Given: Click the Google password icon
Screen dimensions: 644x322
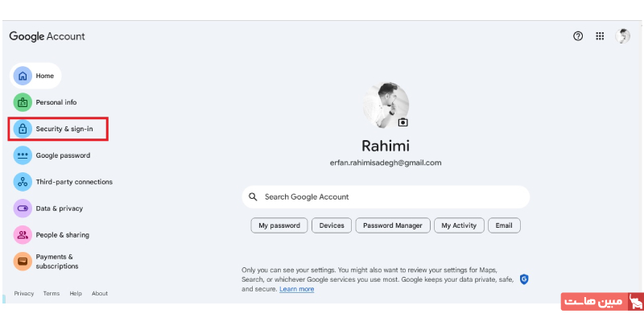Looking at the screenshot, I should click(23, 155).
